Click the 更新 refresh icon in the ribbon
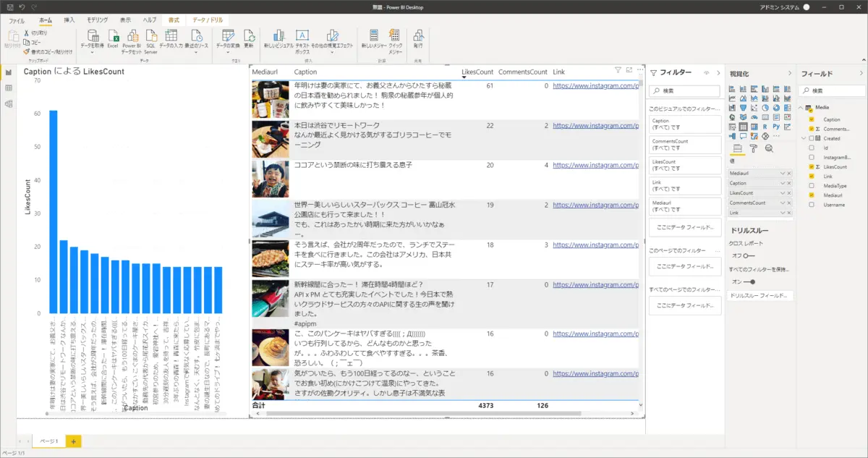This screenshot has width=868, height=458. 250,36
